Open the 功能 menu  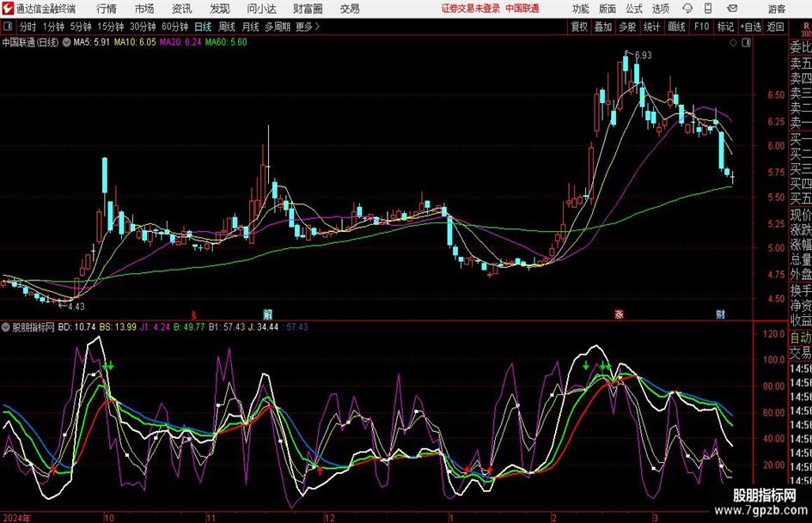pyautogui.click(x=581, y=9)
